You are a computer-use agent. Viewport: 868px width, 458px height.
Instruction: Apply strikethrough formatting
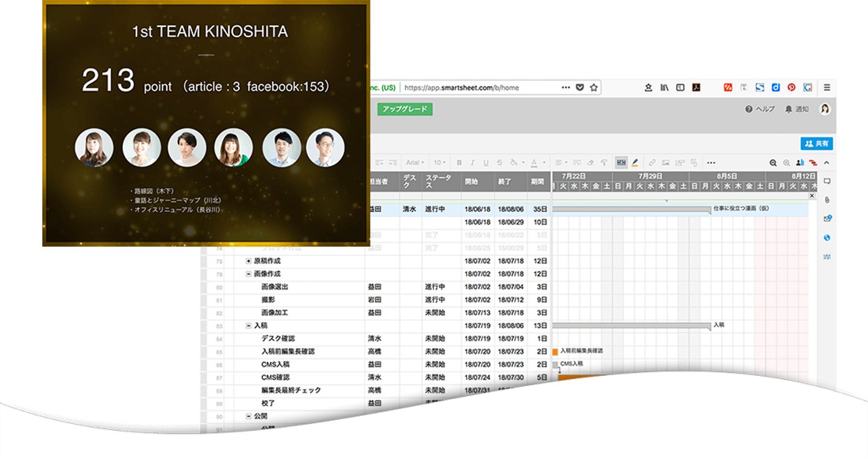click(x=499, y=162)
